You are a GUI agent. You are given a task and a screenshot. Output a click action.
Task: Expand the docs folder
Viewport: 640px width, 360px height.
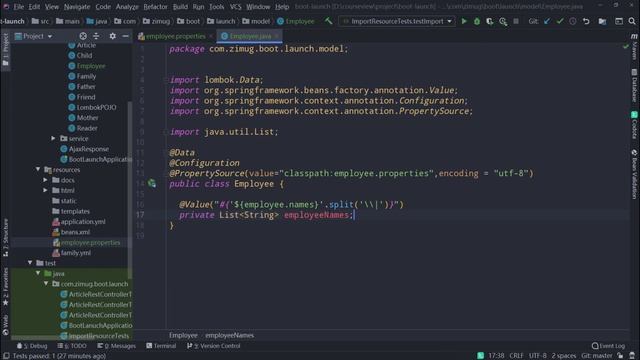(x=45, y=180)
